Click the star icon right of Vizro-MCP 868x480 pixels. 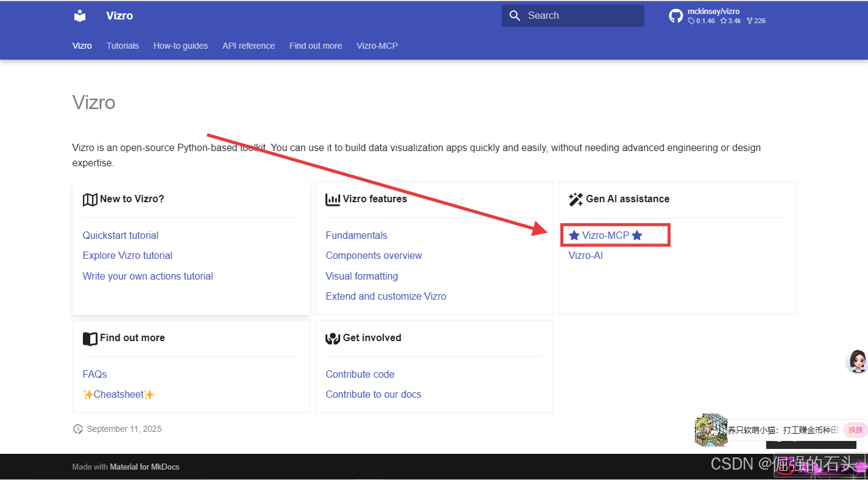637,235
